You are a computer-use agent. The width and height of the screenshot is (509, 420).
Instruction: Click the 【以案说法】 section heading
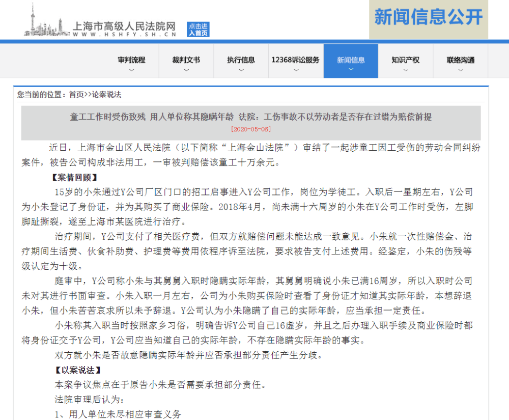(x=78, y=370)
